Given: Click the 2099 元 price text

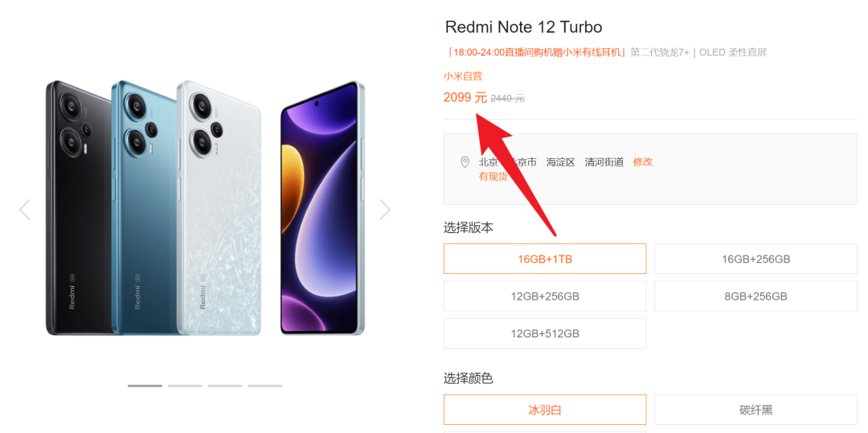Looking at the screenshot, I should pos(465,98).
